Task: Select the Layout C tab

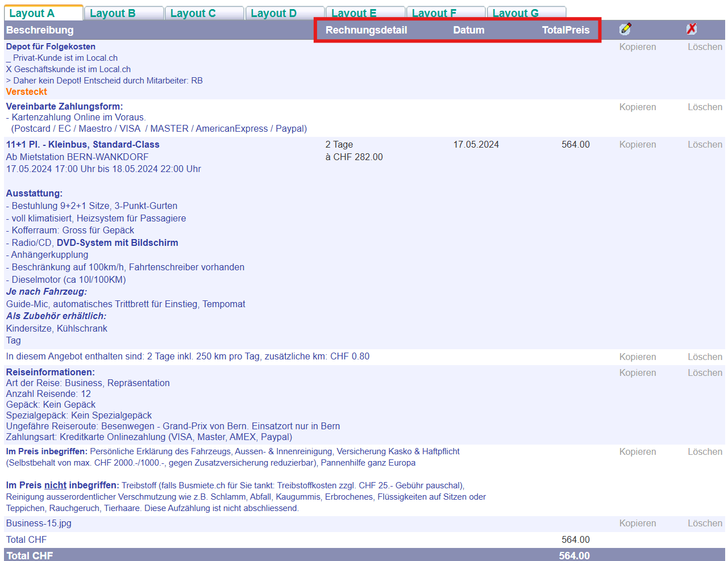Action: pos(205,13)
